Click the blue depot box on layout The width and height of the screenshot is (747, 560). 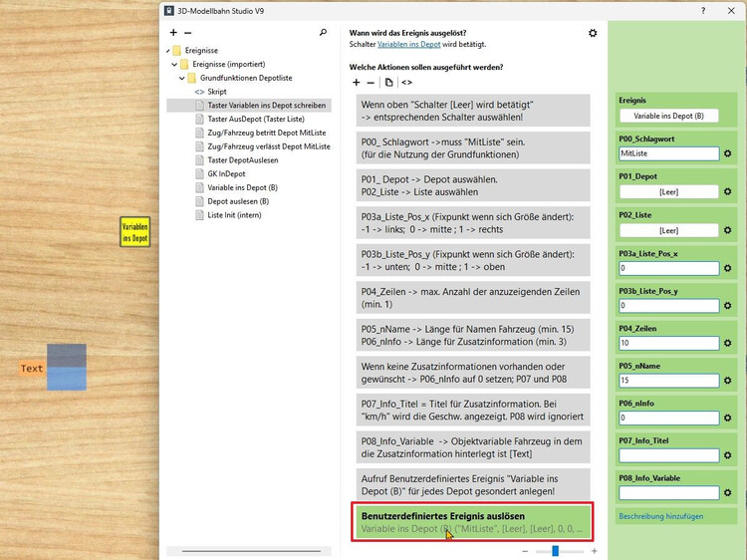pos(67,368)
